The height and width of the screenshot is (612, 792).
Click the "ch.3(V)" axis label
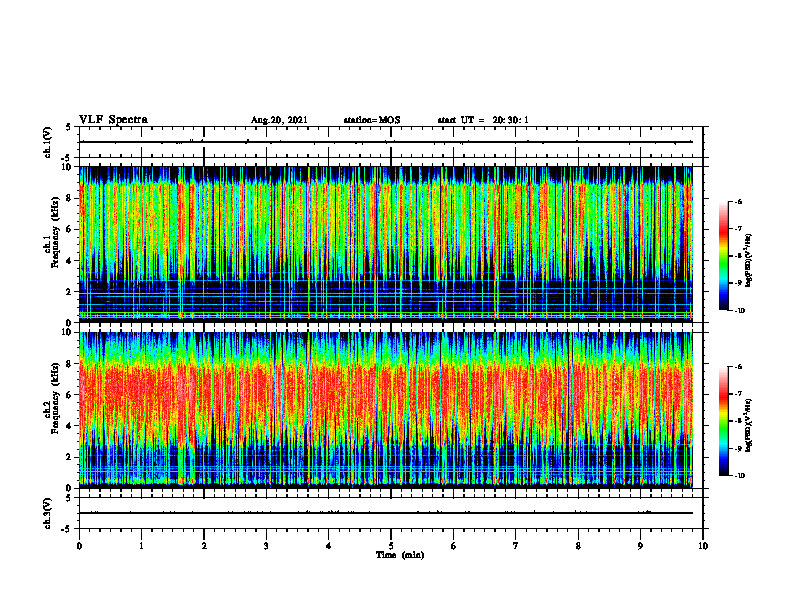[x=48, y=513]
